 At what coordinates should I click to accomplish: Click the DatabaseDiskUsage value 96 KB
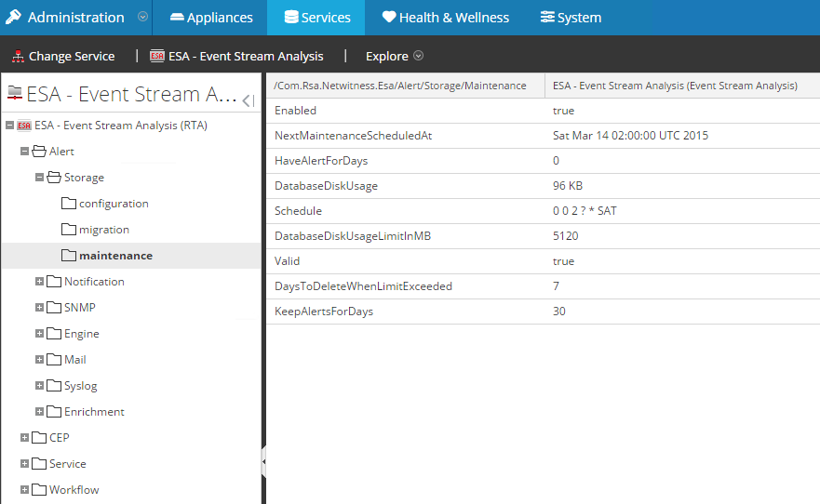(x=568, y=186)
